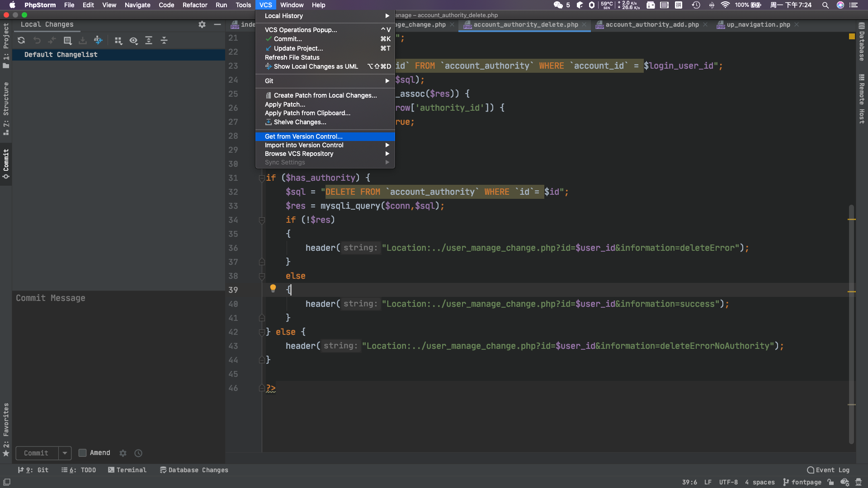The width and height of the screenshot is (868, 488).
Task: Switch to account_authority_add.php tab
Action: pos(651,24)
